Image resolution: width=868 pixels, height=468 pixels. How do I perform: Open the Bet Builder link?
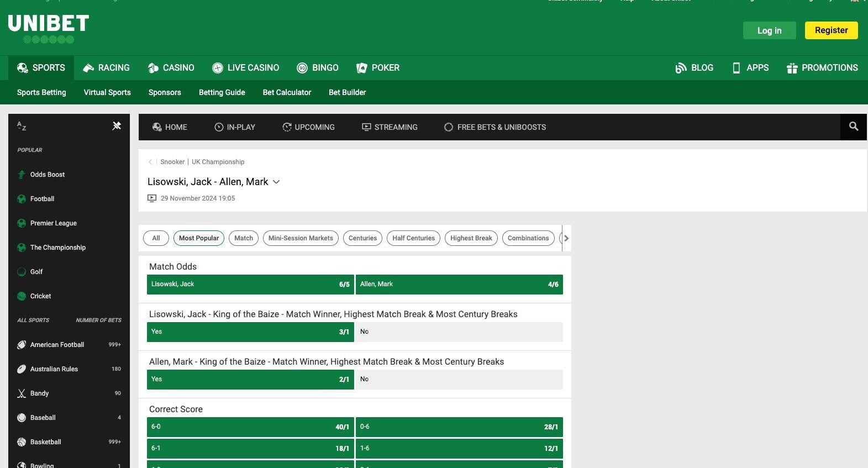pyautogui.click(x=347, y=92)
